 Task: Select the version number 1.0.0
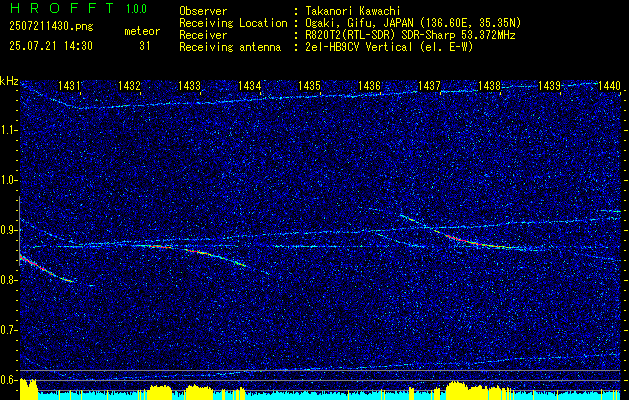point(136,8)
